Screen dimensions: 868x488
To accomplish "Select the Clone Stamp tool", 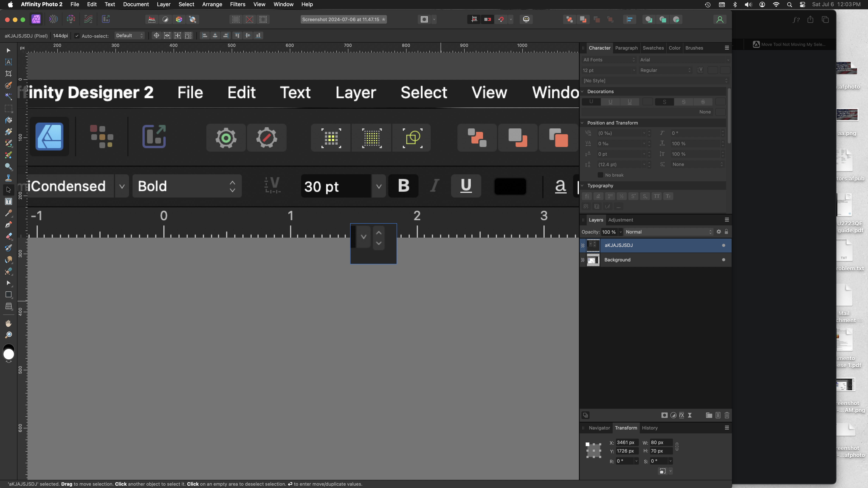I will (x=8, y=178).
